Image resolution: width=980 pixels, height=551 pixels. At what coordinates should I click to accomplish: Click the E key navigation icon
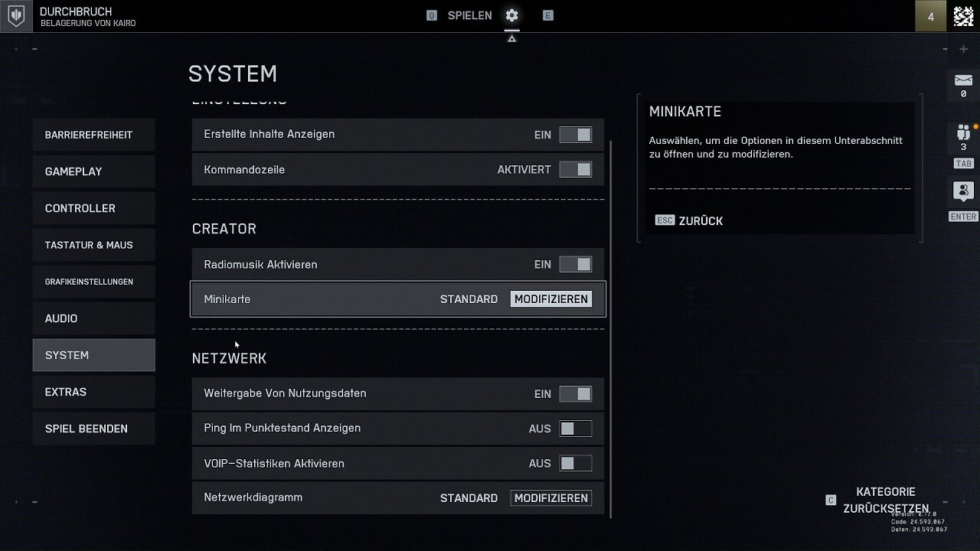[548, 15]
